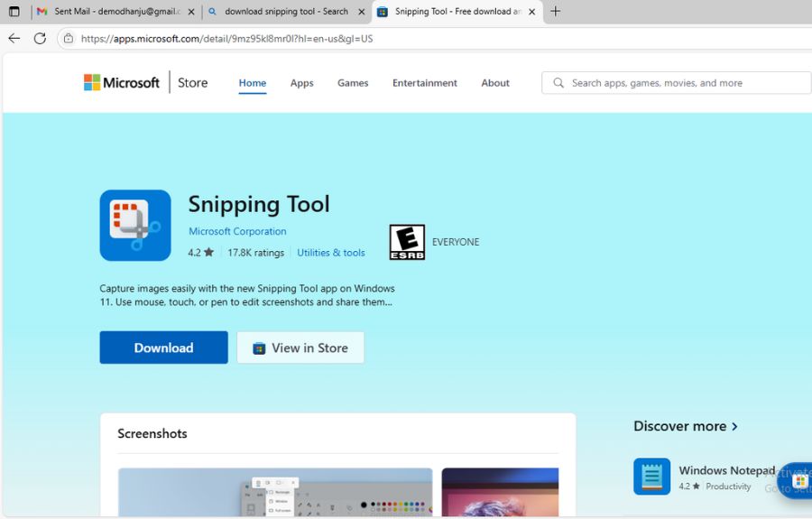Switch to download snipping tool Search tab
The width and height of the screenshot is (812, 519).
[286, 12]
